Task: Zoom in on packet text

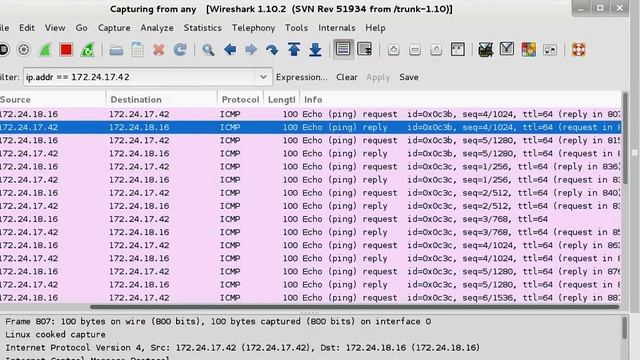Action: (x=393, y=50)
